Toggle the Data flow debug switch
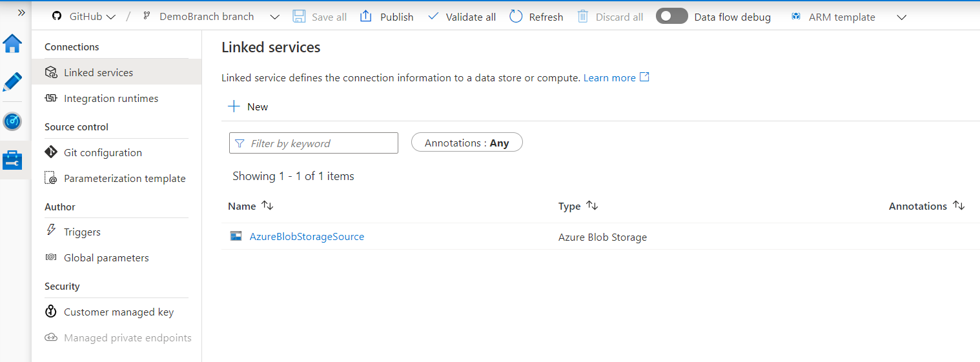The image size is (980, 362). click(x=671, y=17)
